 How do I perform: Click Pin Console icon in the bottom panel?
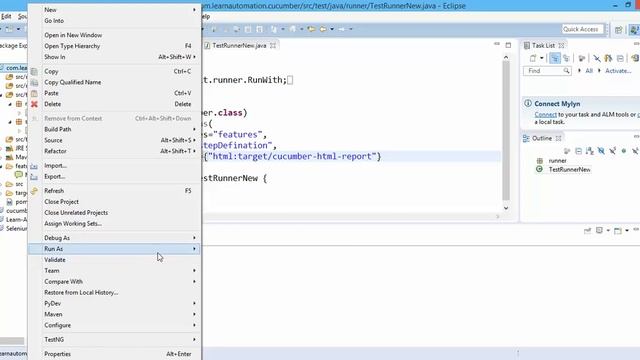click(x=587, y=231)
